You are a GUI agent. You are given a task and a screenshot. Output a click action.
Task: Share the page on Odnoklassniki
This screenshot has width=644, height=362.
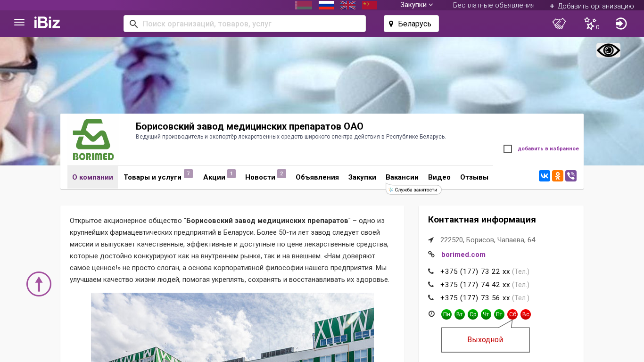558,176
